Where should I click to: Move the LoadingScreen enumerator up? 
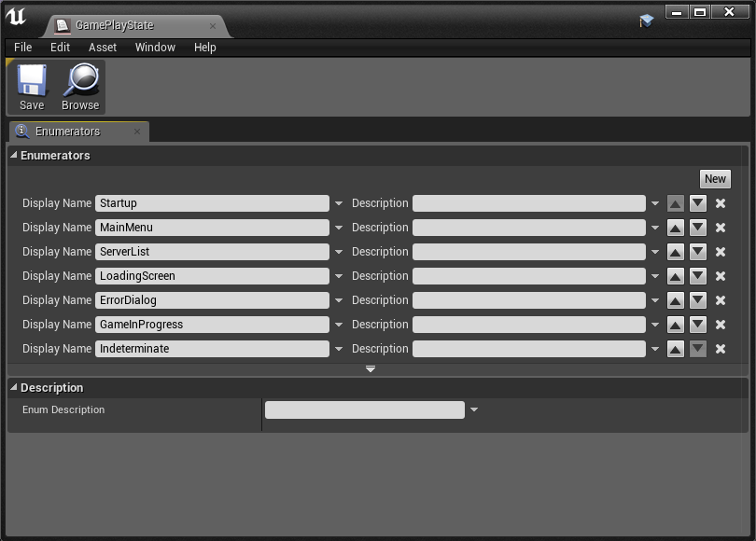tap(676, 276)
